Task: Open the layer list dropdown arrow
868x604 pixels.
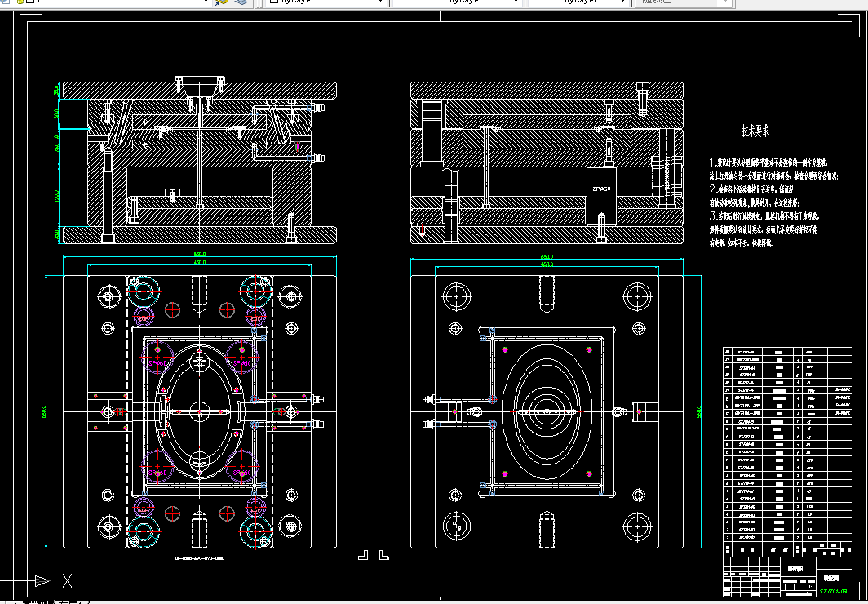Action: pyautogui.click(x=206, y=2)
